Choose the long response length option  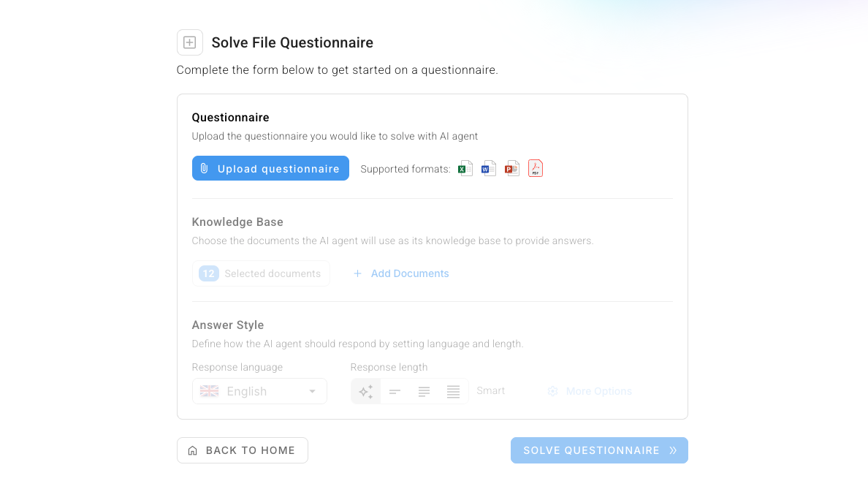[454, 392]
